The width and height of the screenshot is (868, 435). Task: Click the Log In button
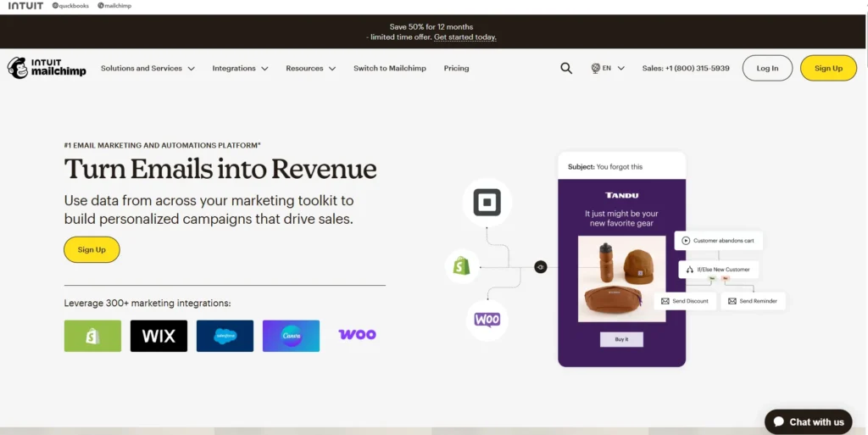point(767,68)
